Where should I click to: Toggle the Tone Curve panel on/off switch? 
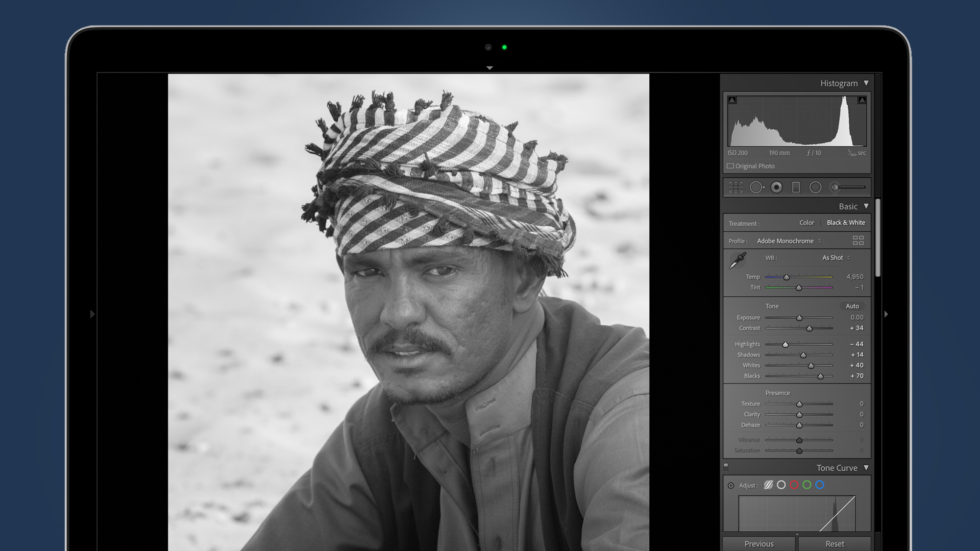pyautogui.click(x=726, y=467)
